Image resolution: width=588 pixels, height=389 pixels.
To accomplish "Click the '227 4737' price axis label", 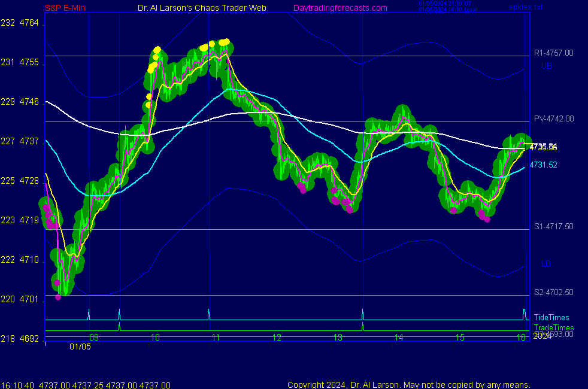I will (x=20, y=141).
